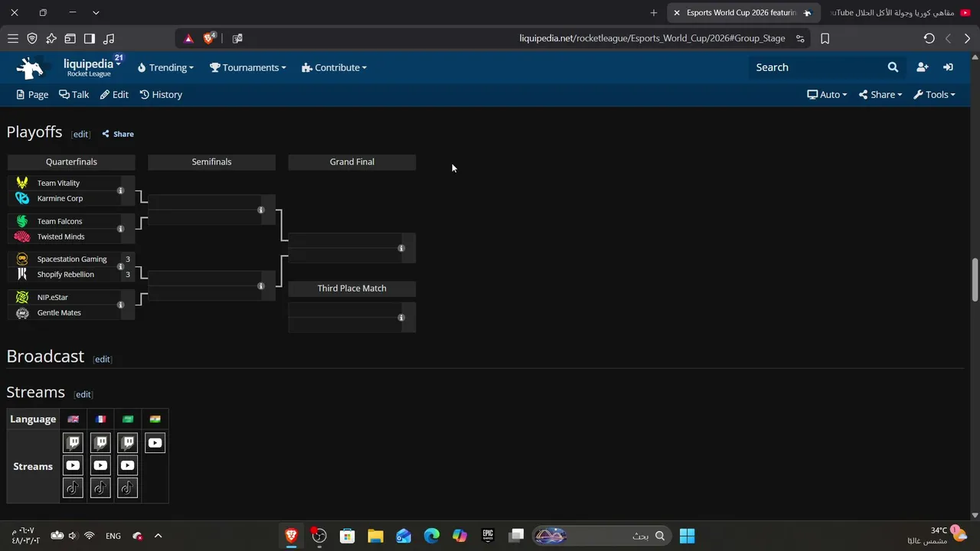Open the tab search chevron

96,12
